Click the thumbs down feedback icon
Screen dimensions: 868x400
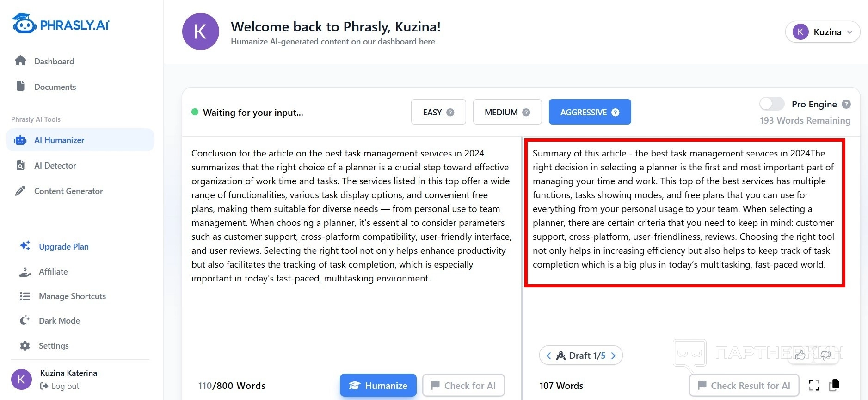tap(825, 355)
